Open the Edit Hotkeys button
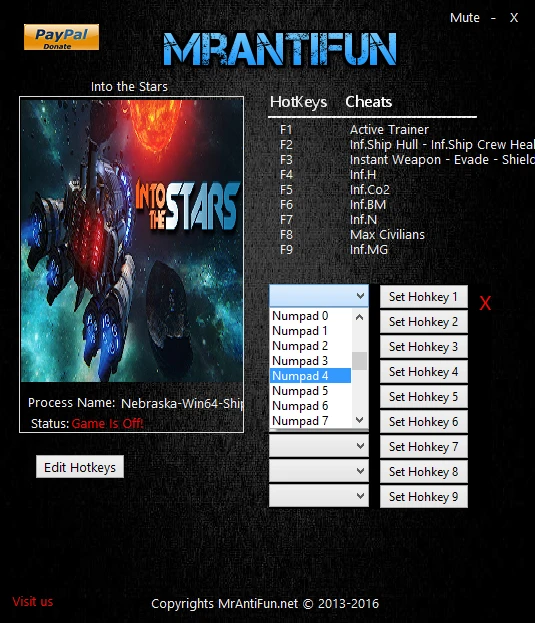Image resolution: width=535 pixels, height=623 pixels. coord(80,467)
